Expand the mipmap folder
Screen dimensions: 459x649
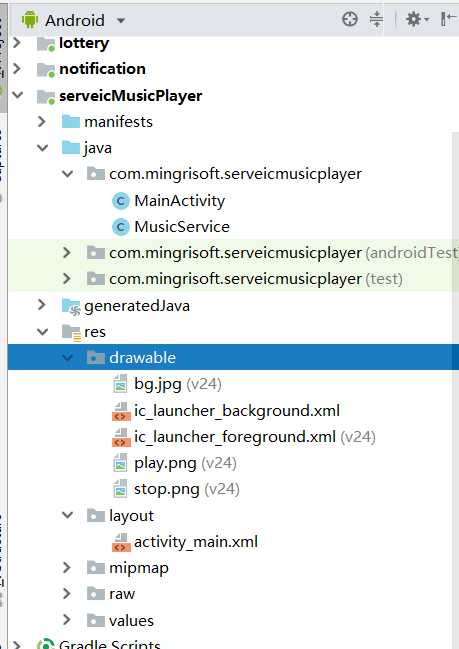click(67, 567)
